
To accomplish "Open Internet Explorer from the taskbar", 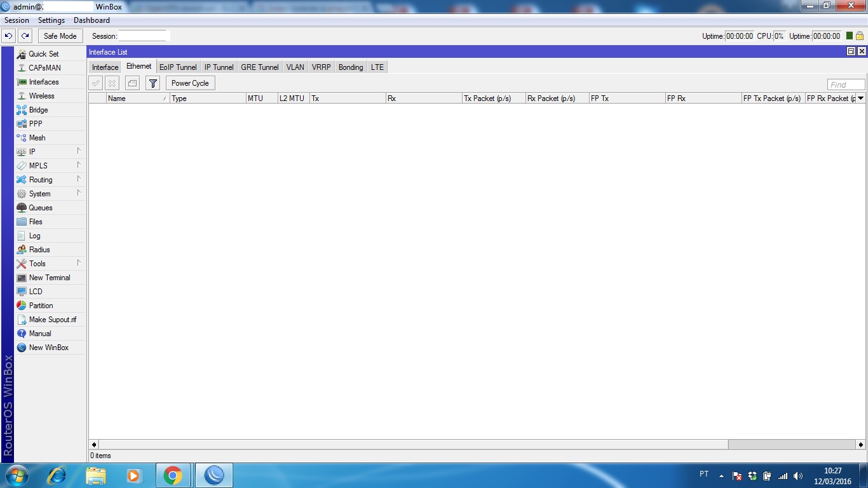I will 57,475.
